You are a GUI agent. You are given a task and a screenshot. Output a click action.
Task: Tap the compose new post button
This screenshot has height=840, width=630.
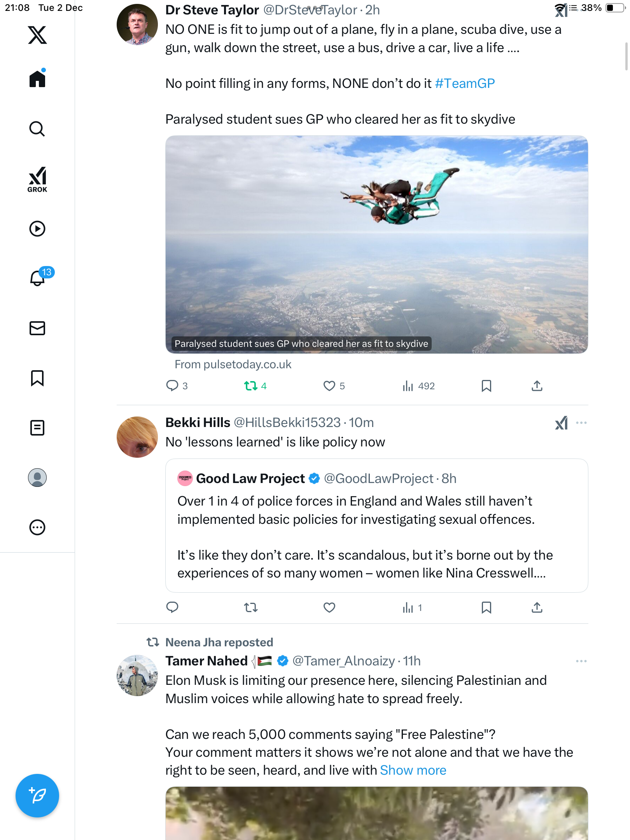[37, 795]
